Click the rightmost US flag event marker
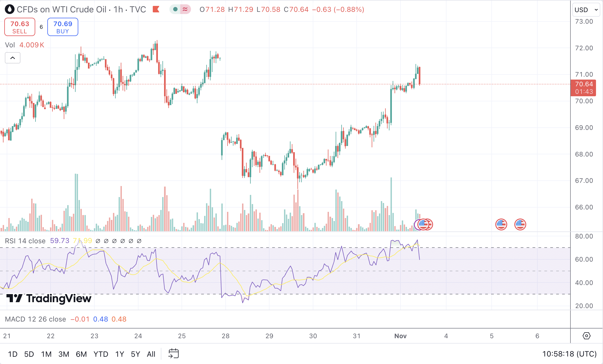 [520, 224]
